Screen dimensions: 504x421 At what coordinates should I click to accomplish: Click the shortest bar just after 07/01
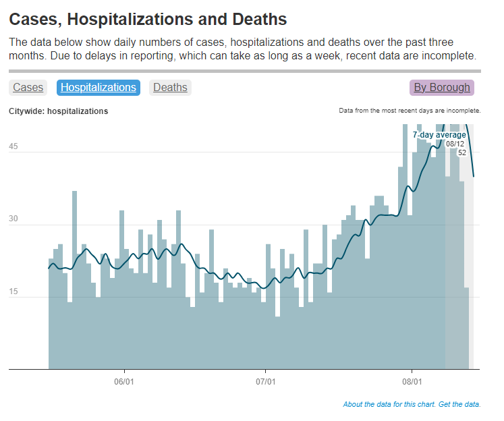click(277, 343)
